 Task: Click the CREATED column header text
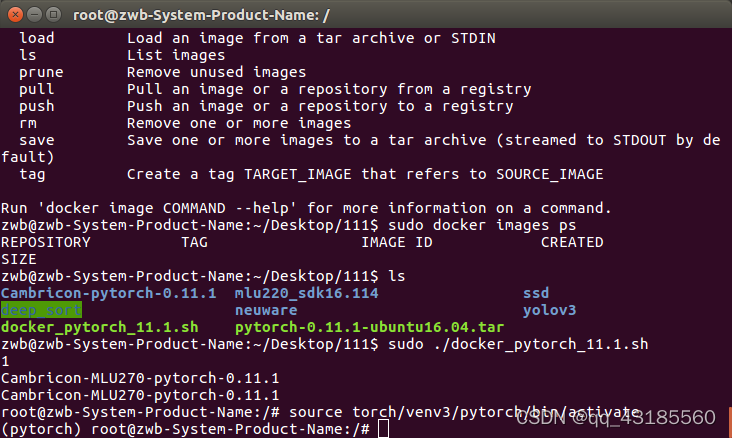572,242
